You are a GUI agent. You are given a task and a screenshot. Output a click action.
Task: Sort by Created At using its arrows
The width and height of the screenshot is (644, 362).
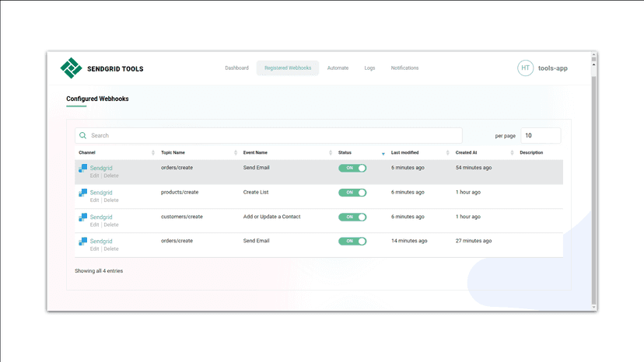click(512, 153)
